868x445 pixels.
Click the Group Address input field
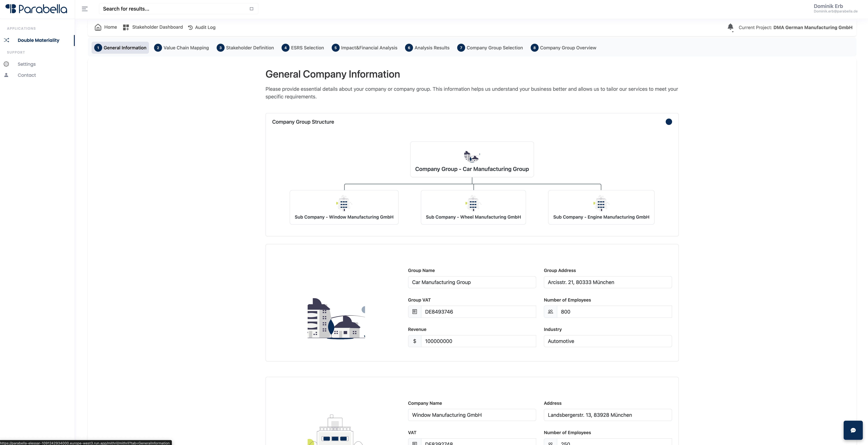point(608,282)
